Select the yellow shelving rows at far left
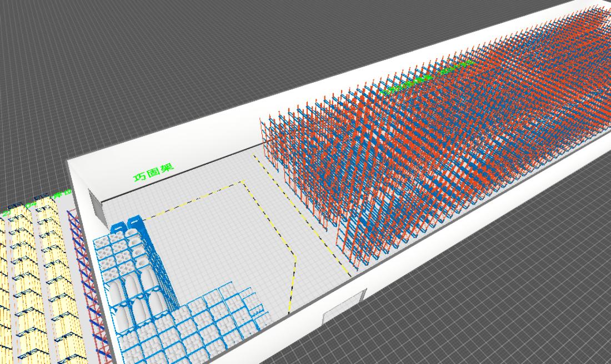Screen dimensions: 611x364 pos(39,277)
